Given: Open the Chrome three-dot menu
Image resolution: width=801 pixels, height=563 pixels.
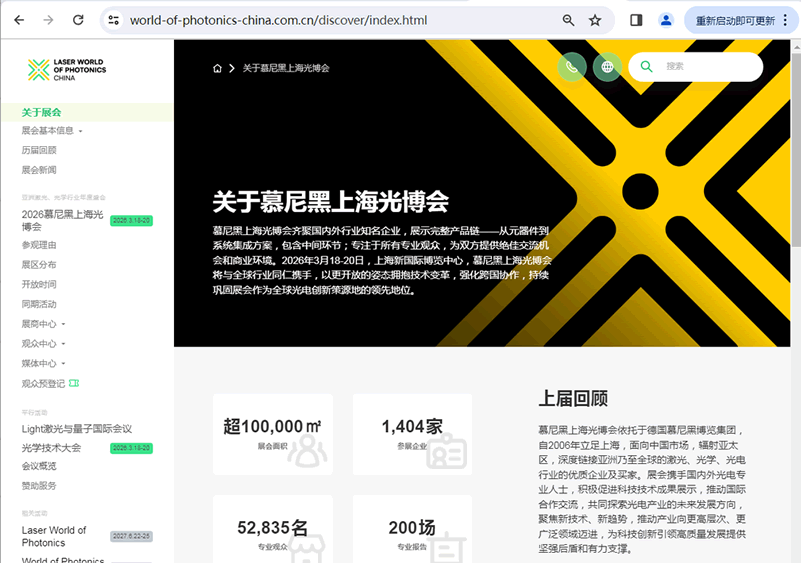Looking at the screenshot, I should tap(786, 20).
